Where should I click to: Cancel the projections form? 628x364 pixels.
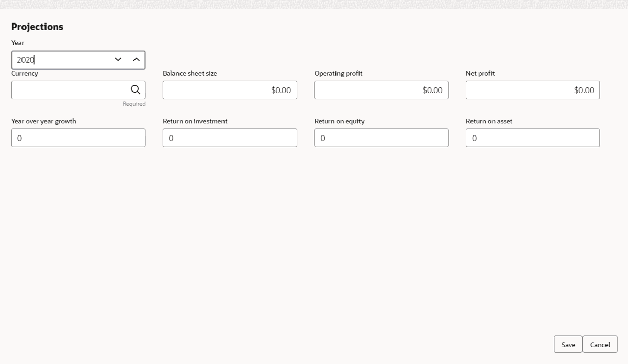[x=600, y=345]
